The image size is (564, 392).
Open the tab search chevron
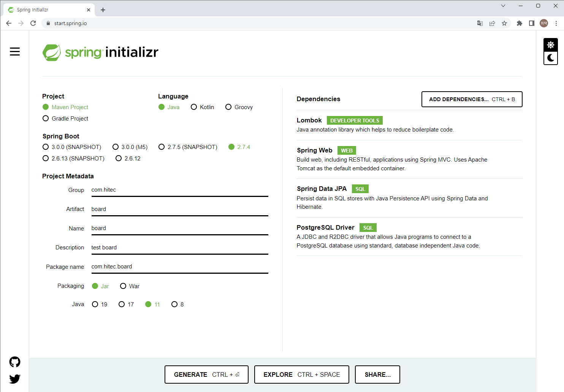pyautogui.click(x=503, y=6)
